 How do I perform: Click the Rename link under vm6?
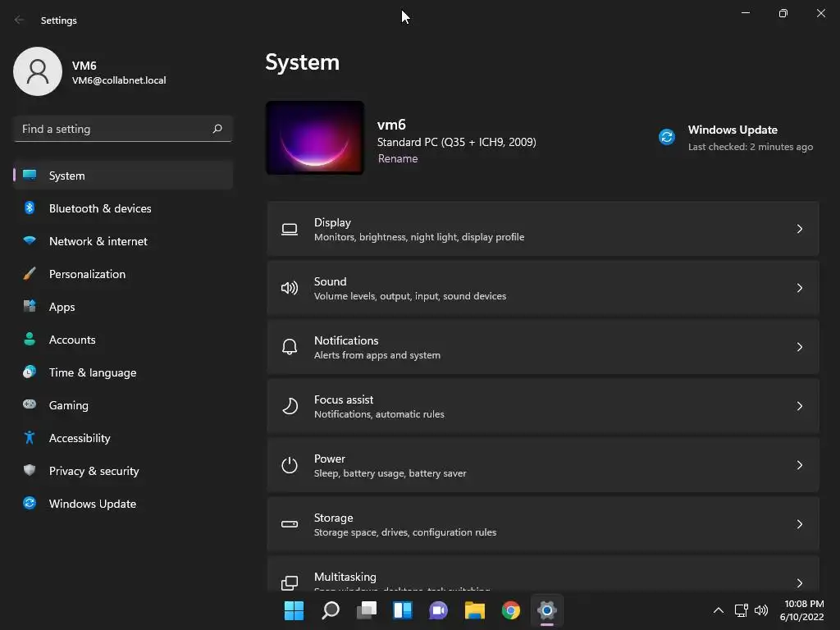pyautogui.click(x=398, y=158)
